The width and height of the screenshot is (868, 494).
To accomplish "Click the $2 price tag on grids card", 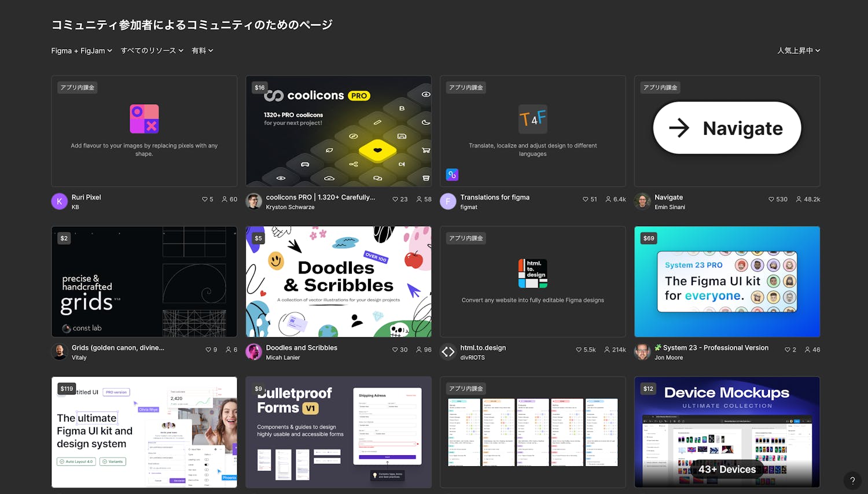I will [64, 238].
